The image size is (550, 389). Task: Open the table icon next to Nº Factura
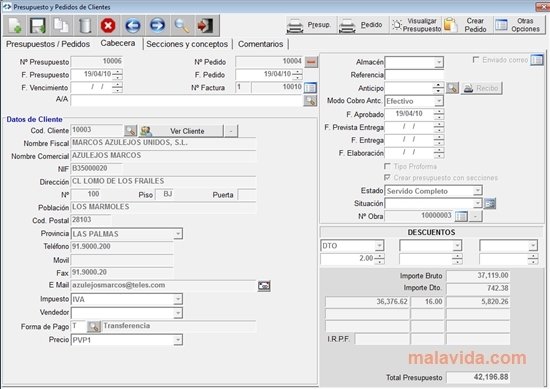pos(310,88)
